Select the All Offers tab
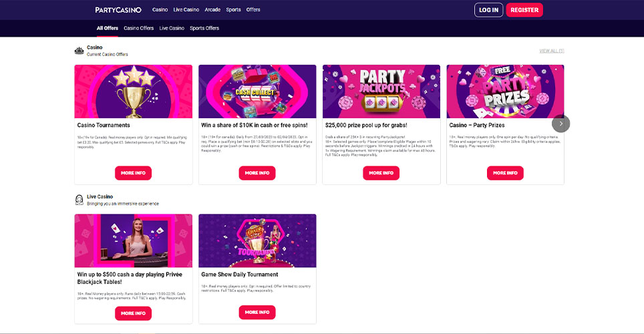 pyautogui.click(x=107, y=28)
